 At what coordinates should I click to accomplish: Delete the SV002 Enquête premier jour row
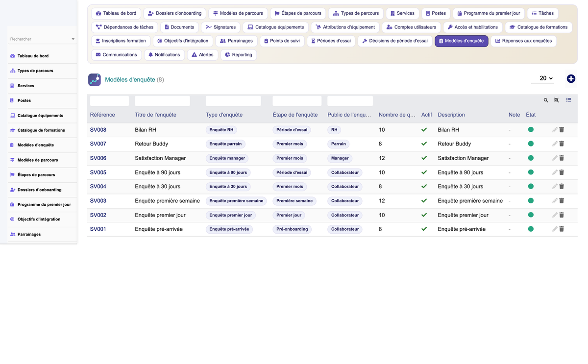coord(562,215)
